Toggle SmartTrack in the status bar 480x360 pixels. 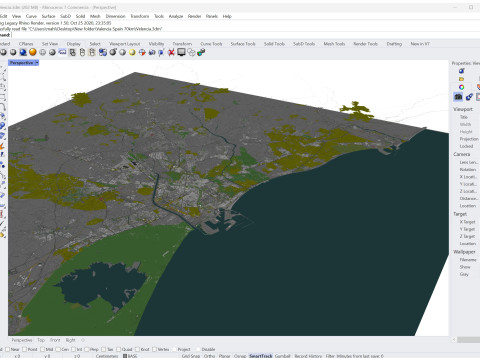tap(261, 356)
